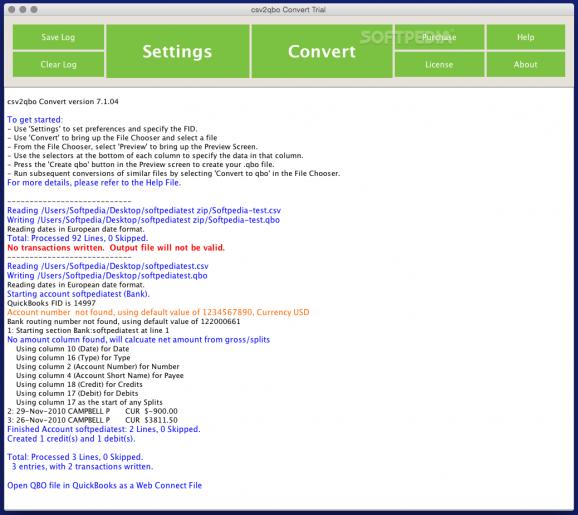This screenshot has width=578, height=515.
Task: Click 'Total: Processed 3 Lines, 0 Skipped.'
Action: [x=75, y=457]
